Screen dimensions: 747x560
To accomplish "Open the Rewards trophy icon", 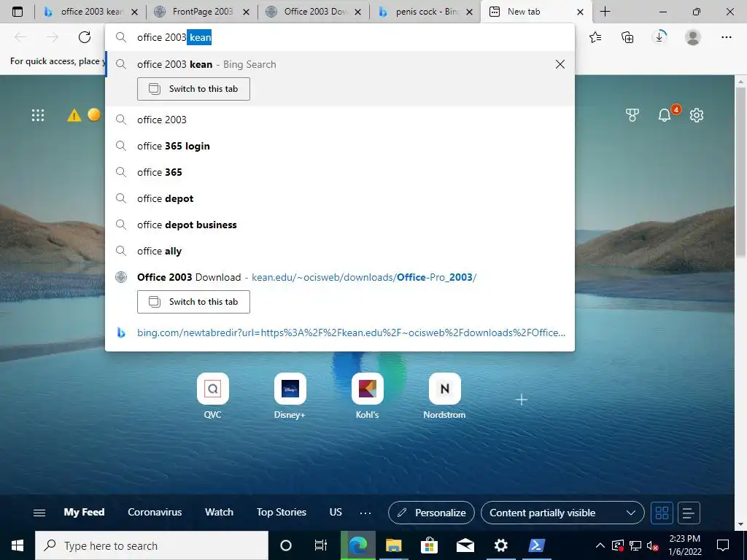I will coord(632,115).
